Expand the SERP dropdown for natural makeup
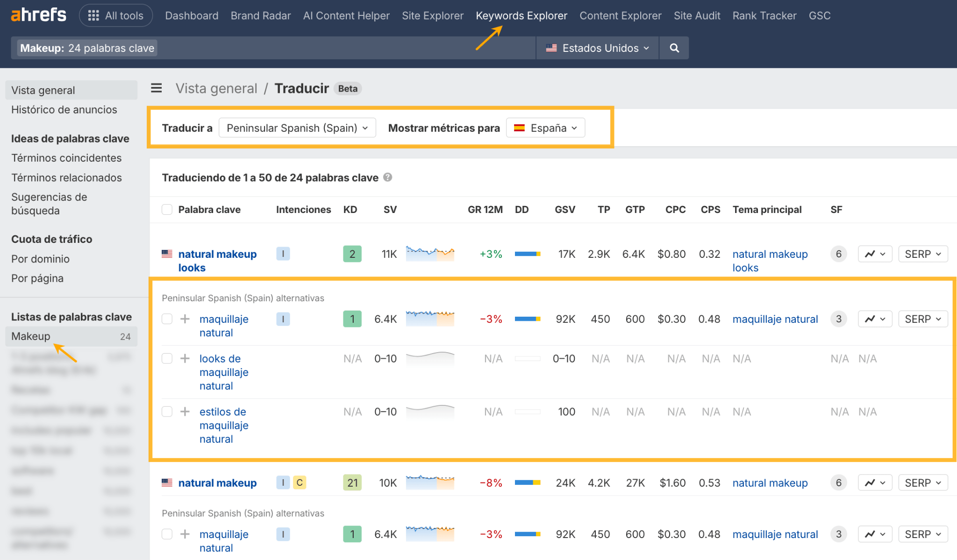This screenshot has width=957, height=560. click(922, 482)
